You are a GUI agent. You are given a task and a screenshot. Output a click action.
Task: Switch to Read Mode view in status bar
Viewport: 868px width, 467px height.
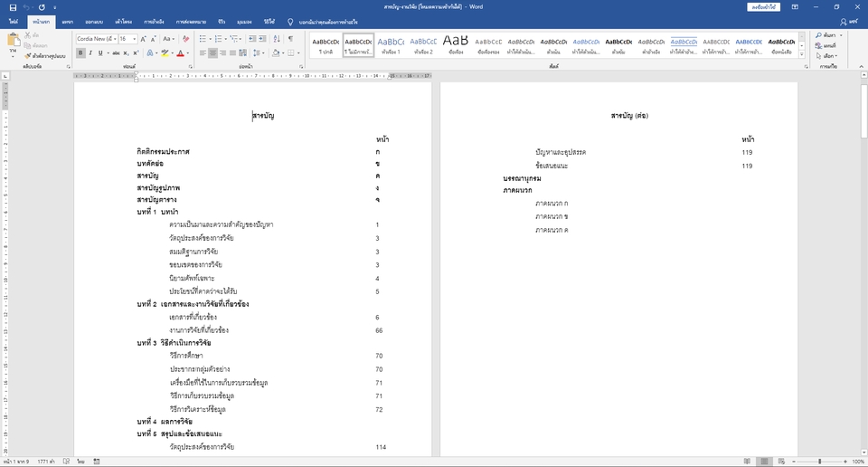tap(747, 462)
